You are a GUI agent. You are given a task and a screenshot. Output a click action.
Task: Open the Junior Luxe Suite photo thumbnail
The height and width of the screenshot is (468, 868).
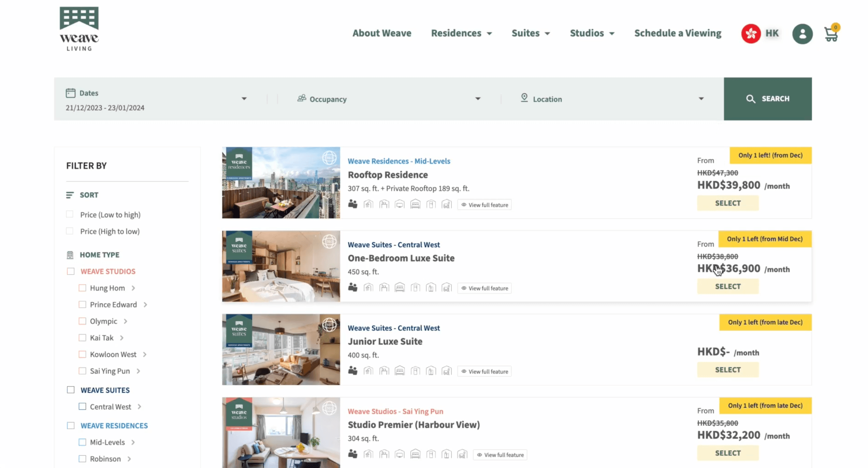pos(281,349)
